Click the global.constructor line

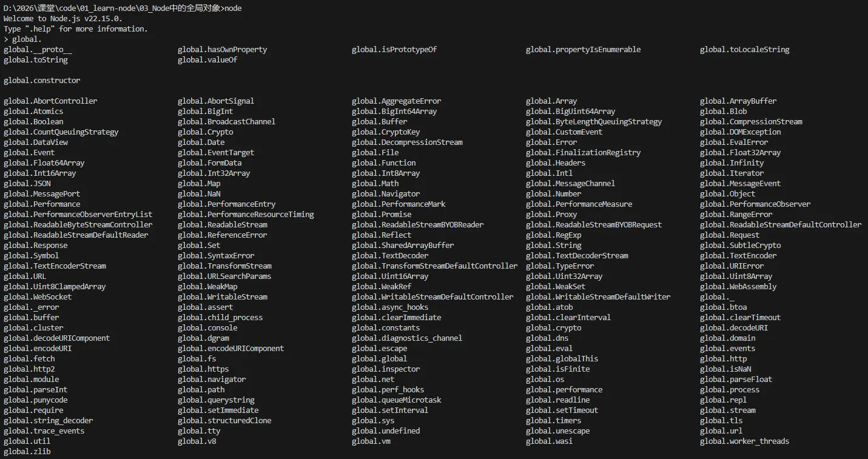42,81
